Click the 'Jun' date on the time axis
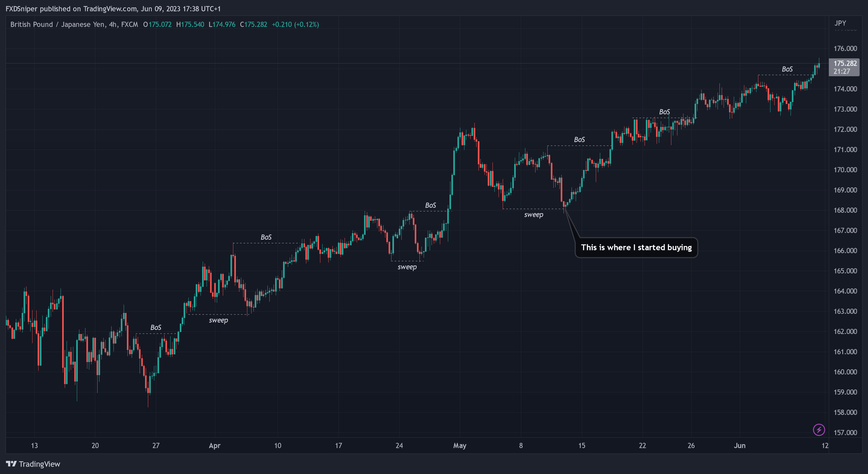868x474 pixels. (x=739, y=445)
